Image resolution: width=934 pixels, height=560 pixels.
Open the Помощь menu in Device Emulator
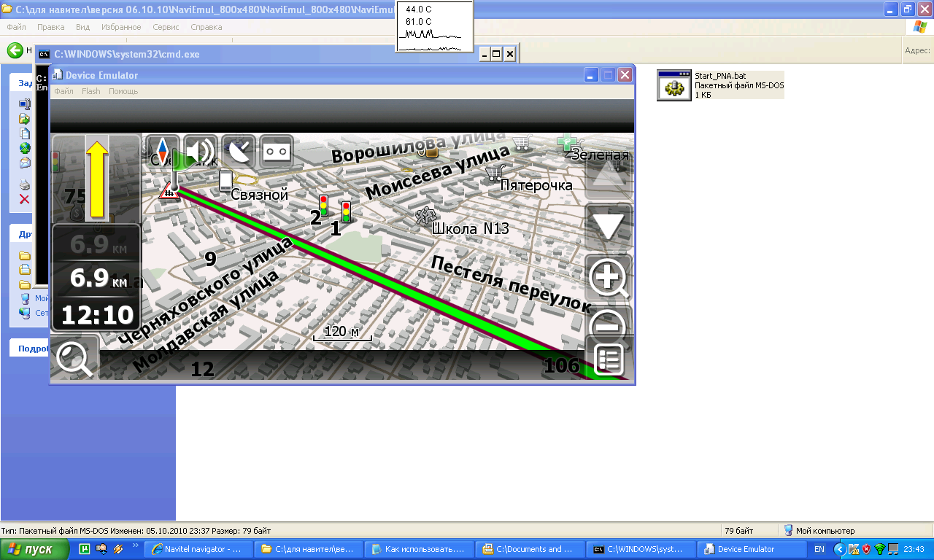tap(123, 92)
